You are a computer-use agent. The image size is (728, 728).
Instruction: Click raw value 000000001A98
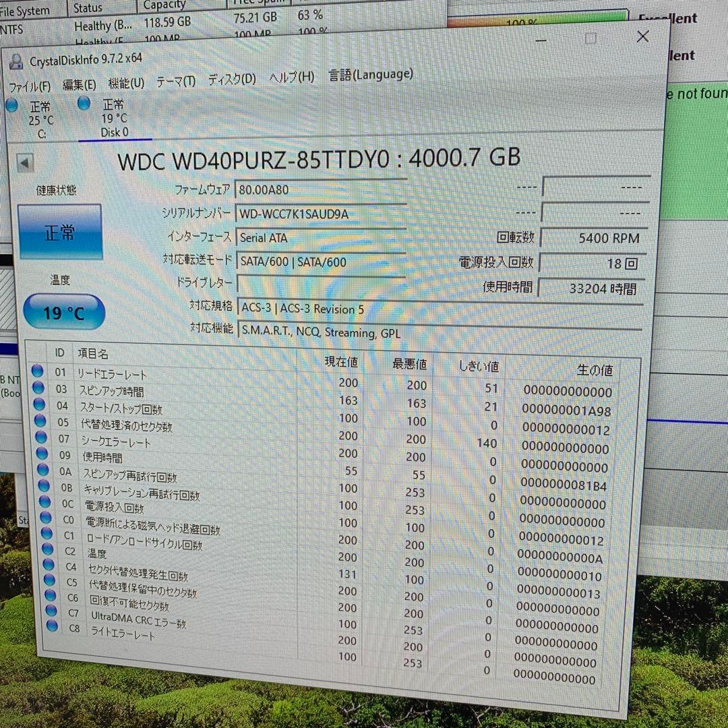pyautogui.click(x=566, y=410)
